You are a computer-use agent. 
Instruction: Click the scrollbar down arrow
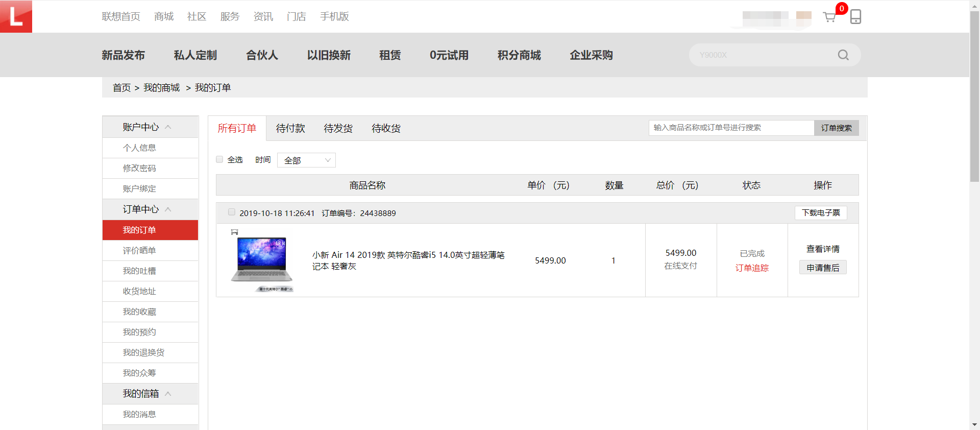point(974,425)
